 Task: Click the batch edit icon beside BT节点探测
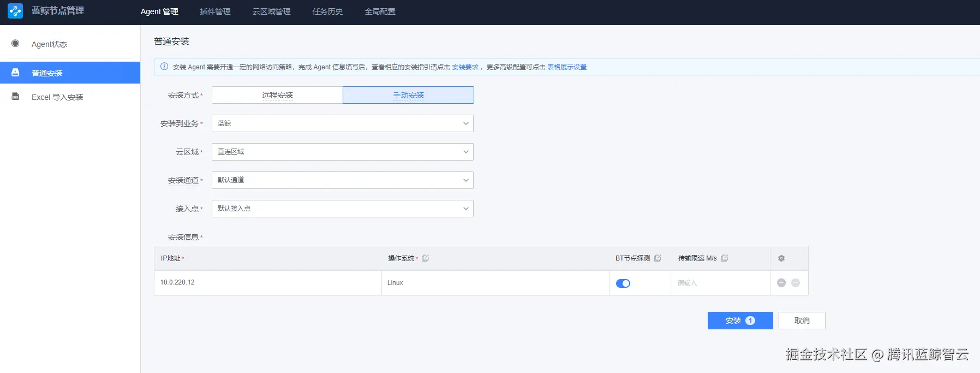tap(658, 258)
